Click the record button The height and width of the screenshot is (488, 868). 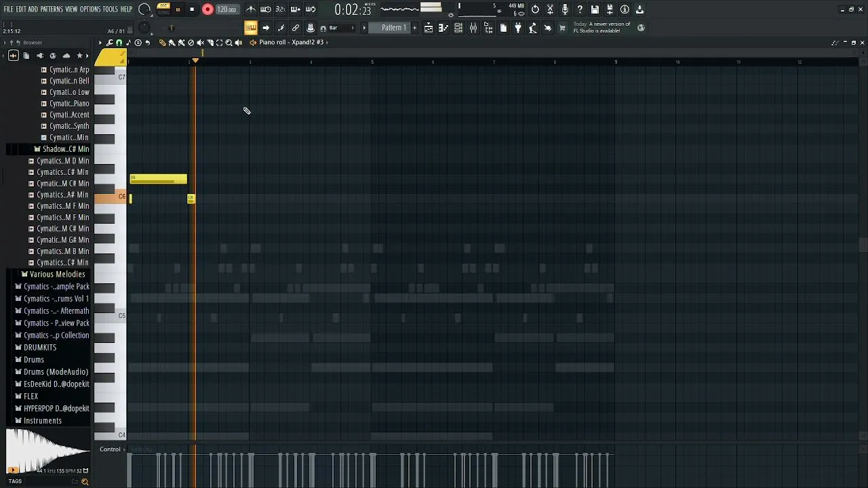point(208,9)
